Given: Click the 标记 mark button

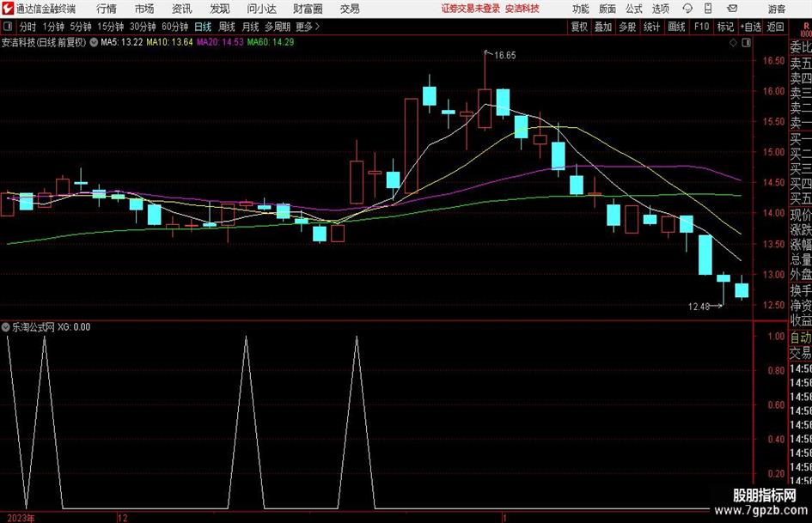Looking at the screenshot, I should click(x=725, y=27).
